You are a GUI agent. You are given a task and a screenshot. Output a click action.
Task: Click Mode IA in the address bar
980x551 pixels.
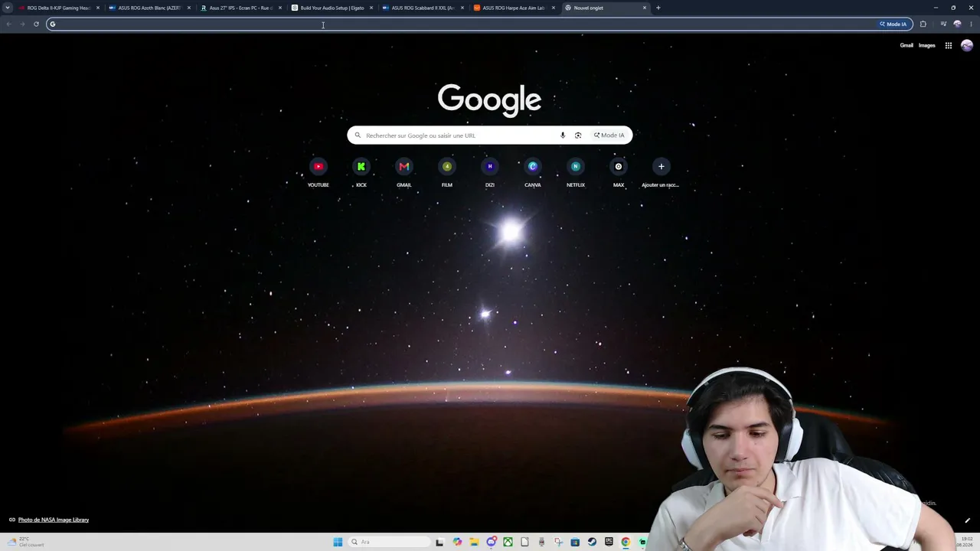click(x=893, y=24)
